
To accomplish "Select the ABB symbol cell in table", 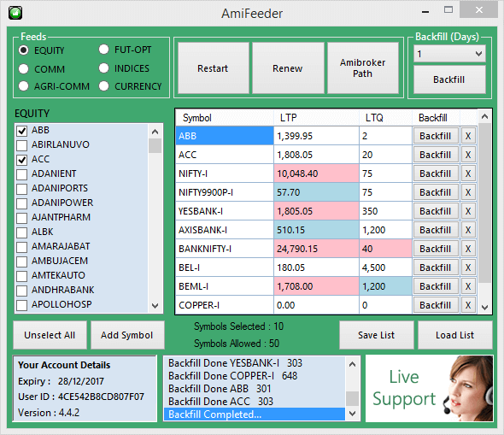I will (225, 136).
